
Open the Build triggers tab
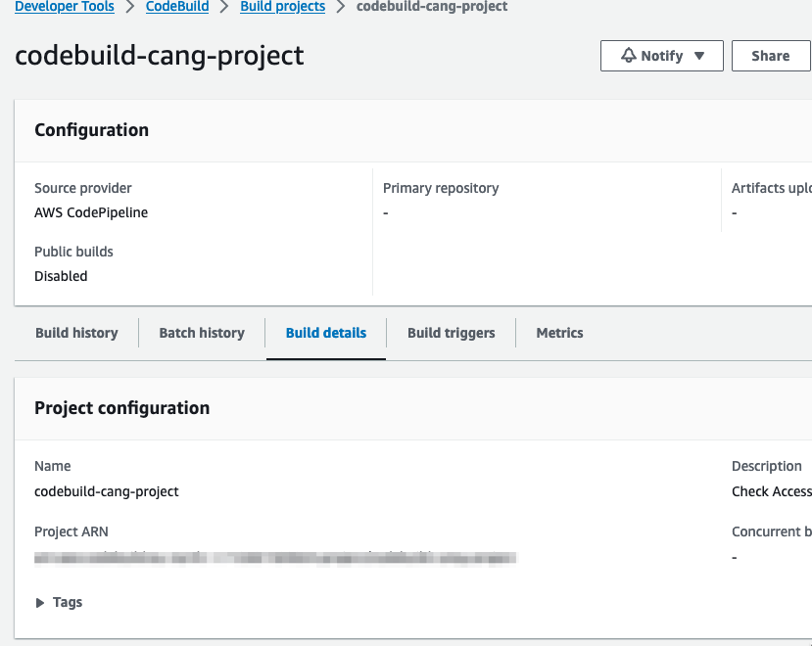point(451,332)
